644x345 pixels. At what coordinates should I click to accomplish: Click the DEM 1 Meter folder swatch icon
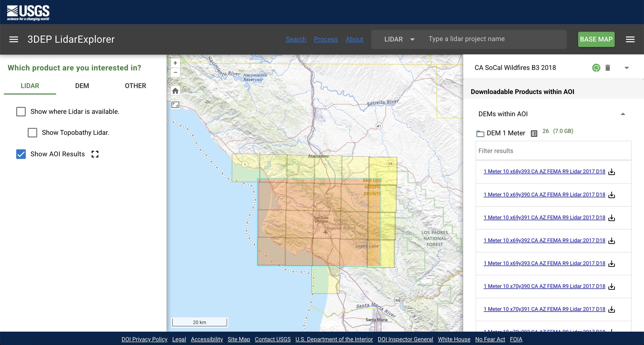click(x=480, y=134)
